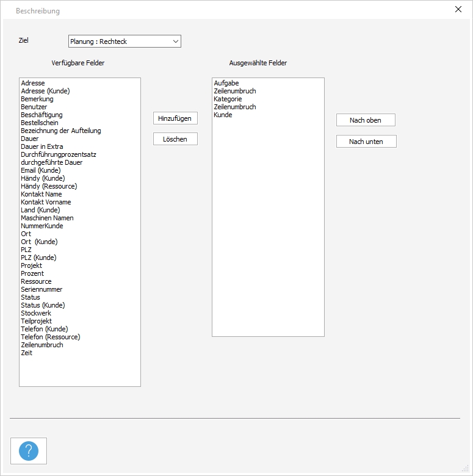Select Durchführungprozentsatz field entry

59,154
